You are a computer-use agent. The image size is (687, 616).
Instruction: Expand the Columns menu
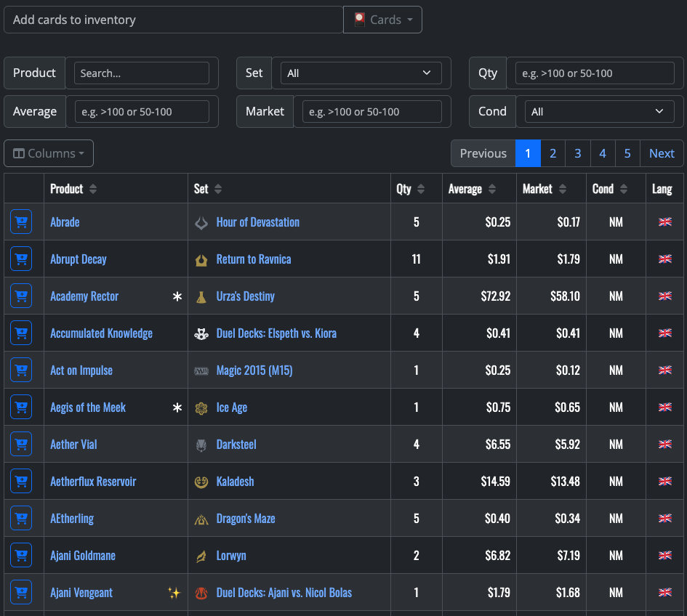tap(48, 153)
